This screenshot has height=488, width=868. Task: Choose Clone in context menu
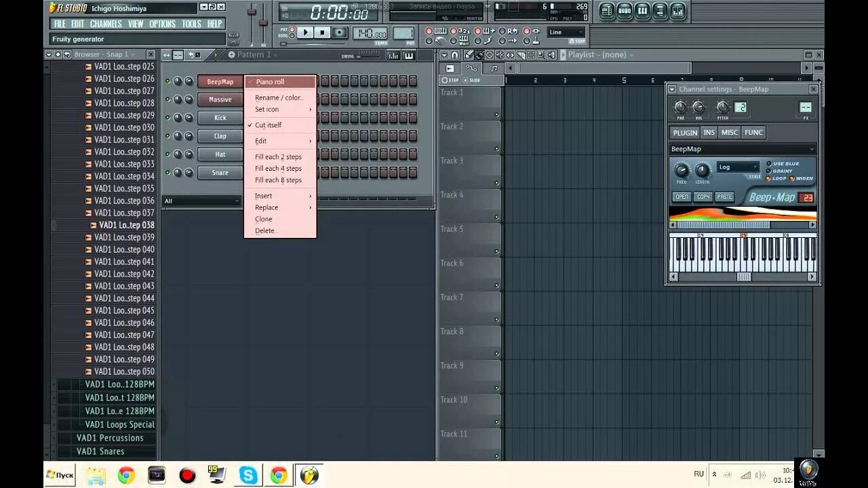pyautogui.click(x=280, y=219)
